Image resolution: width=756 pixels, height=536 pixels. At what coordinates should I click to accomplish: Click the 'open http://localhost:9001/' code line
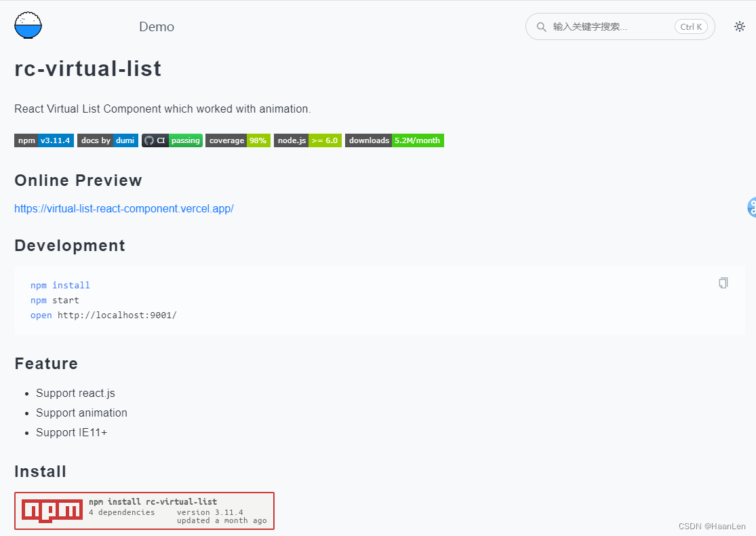(x=104, y=315)
